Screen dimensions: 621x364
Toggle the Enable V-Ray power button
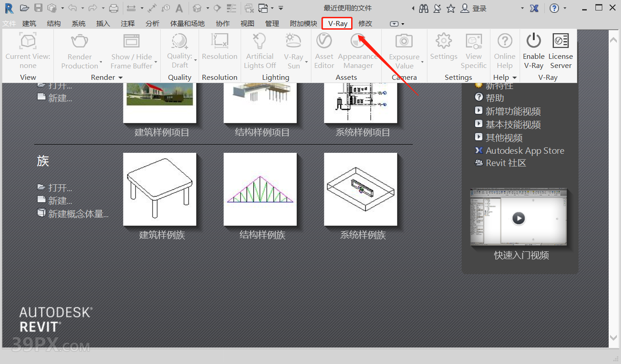(x=534, y=41)
